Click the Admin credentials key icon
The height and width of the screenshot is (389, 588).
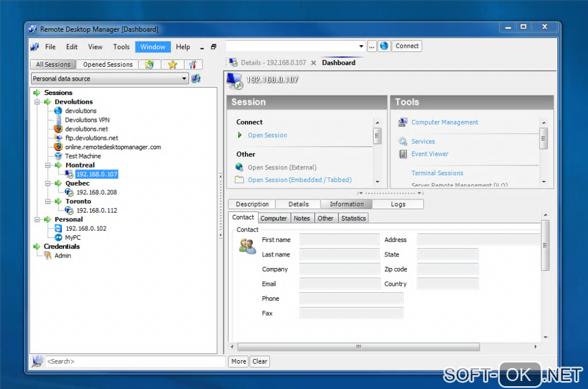[48, 255]
